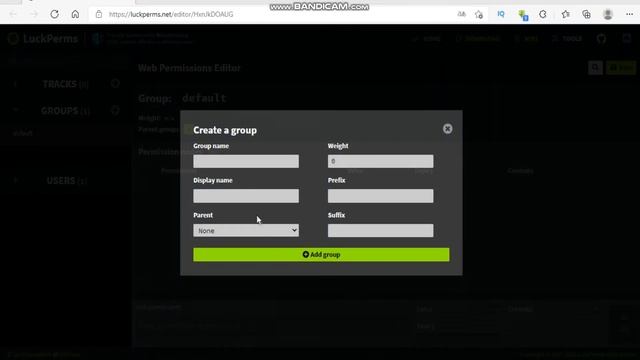
Task: Open browser collections
Action: coord(587,14)
